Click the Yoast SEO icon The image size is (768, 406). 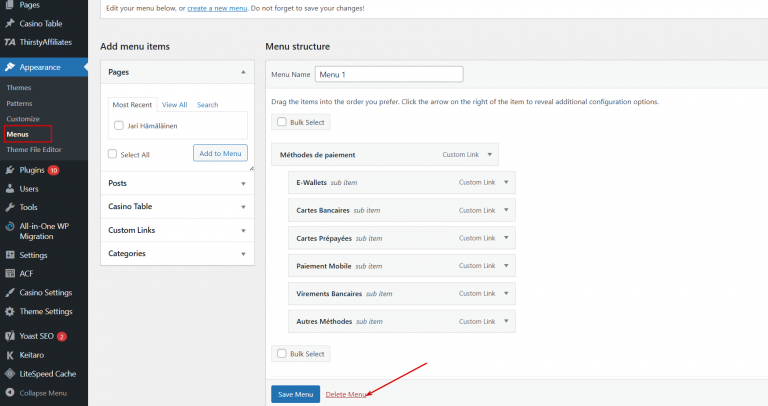9,336
